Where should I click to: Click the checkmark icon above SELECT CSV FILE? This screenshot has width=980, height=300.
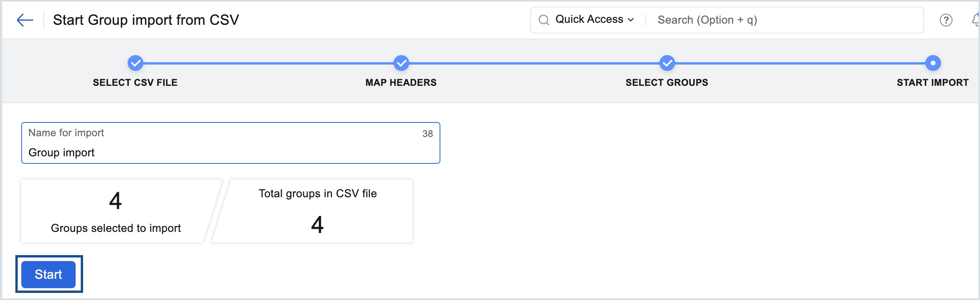135,63
